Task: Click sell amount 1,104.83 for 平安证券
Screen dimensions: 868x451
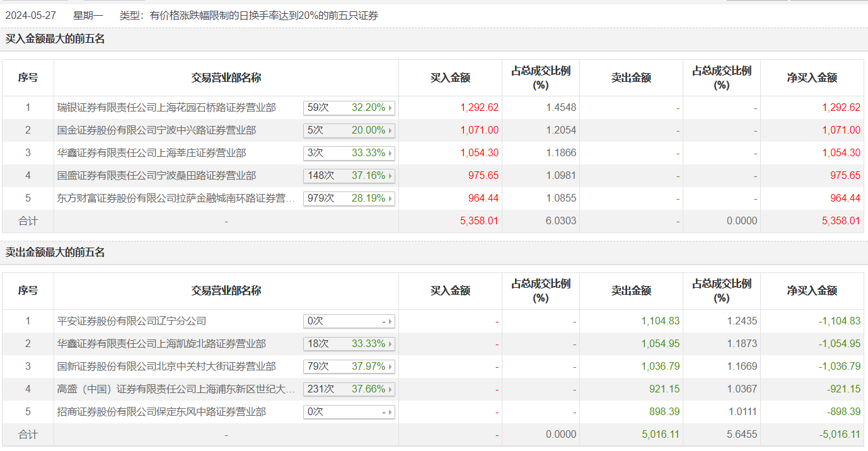Action: click(661, 321)
